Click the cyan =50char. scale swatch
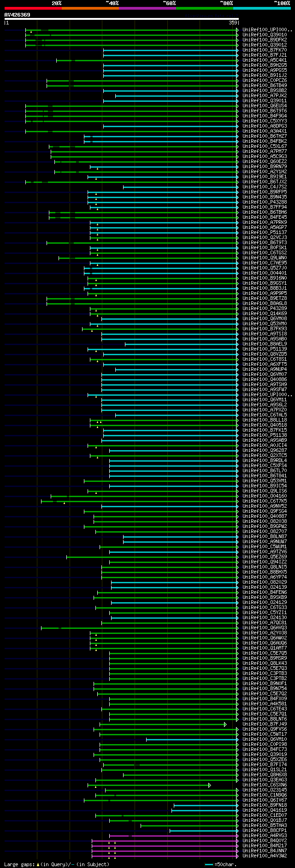 (209, 865)
